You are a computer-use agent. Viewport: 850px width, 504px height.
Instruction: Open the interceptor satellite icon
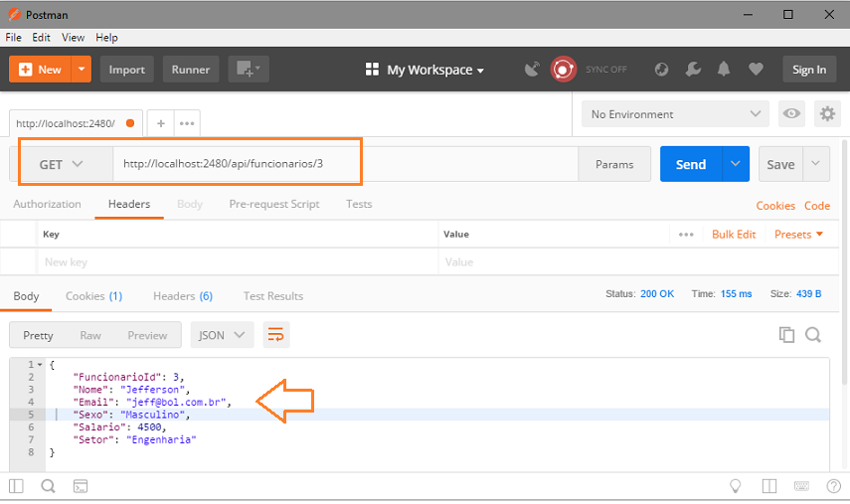pos(532,70)
